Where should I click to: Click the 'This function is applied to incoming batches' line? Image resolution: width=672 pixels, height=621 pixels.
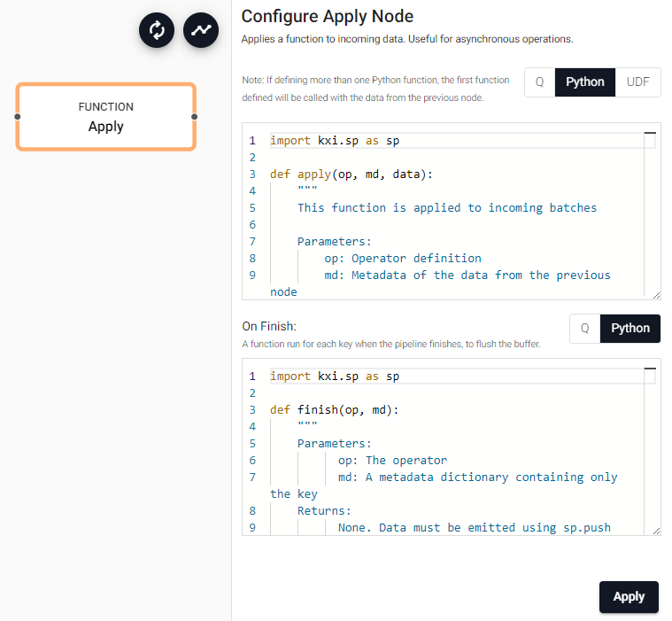[447, 208]
